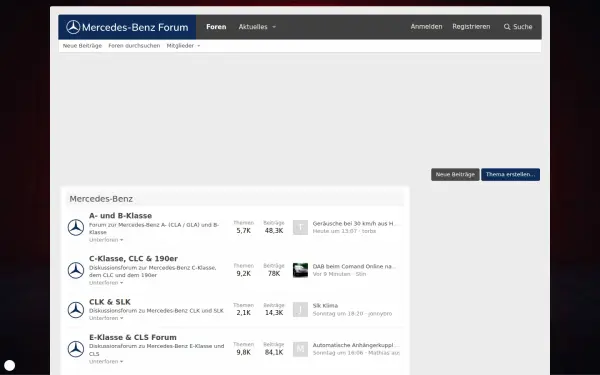Click the C-Klasse, CLC & 190er star icon
This screenshot has height=375, width=600.
(76, 270)
